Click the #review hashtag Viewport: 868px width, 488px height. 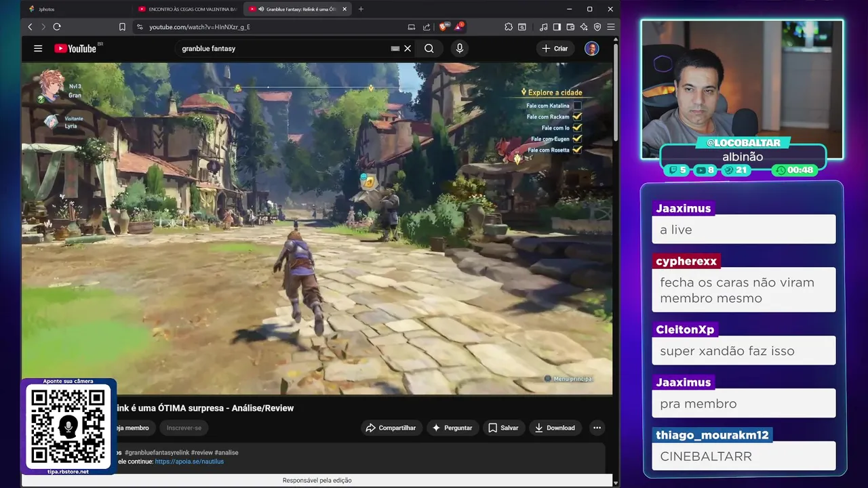(201, 452)
